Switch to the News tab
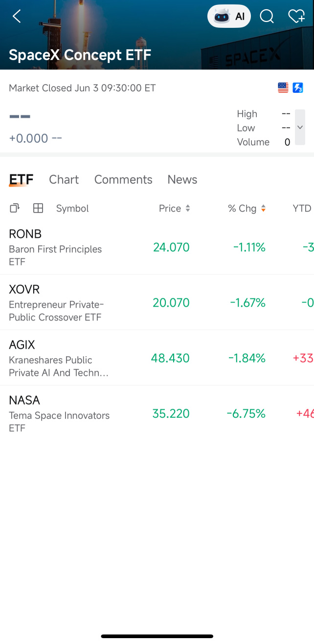 (x=182, y=180)
